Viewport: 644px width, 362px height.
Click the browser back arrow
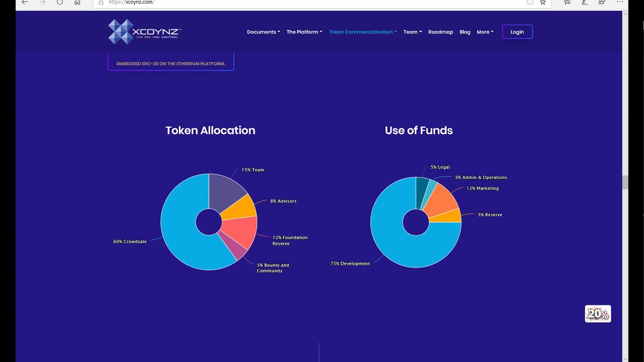[25, 2]
